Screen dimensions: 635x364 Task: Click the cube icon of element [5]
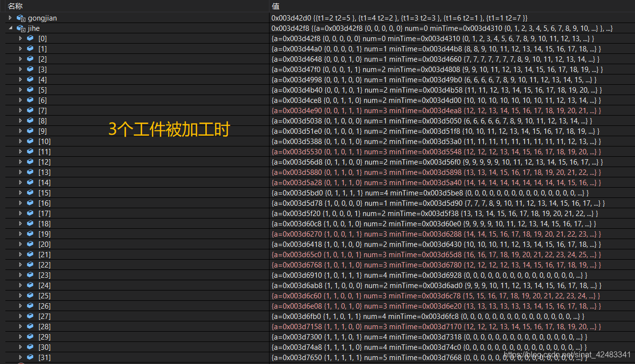coord(30,90)
